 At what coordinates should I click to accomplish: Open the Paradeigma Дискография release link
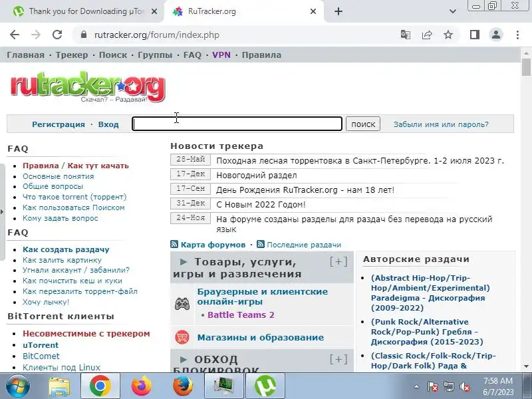tap(430, 293)
